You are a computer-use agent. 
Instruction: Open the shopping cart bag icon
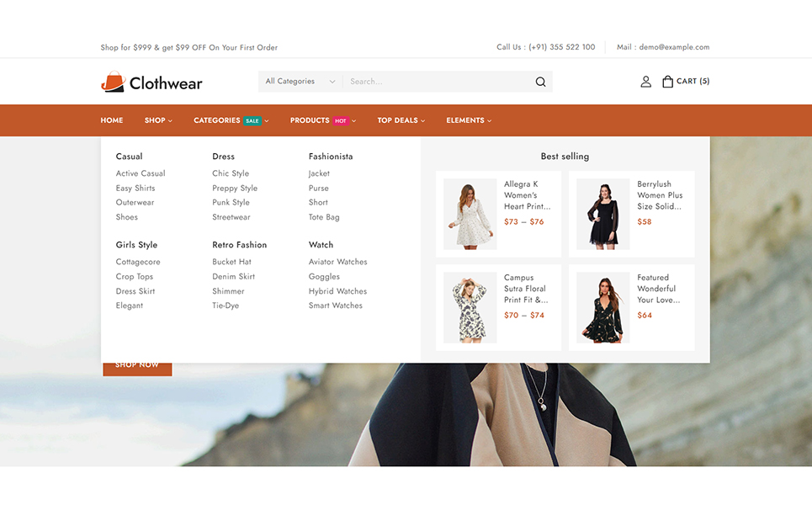coord(667,82)
